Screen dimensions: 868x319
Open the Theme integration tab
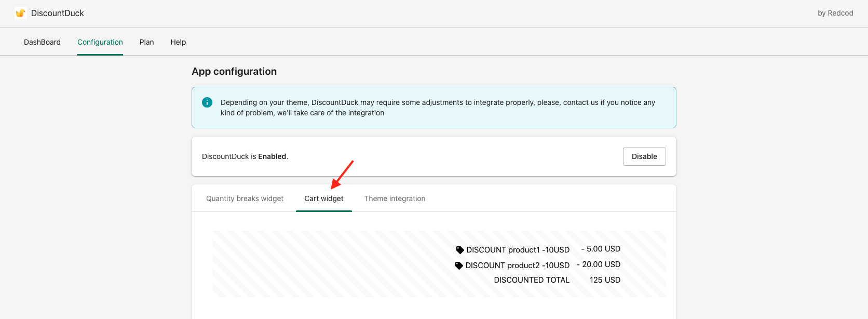(x=395, y=198)
